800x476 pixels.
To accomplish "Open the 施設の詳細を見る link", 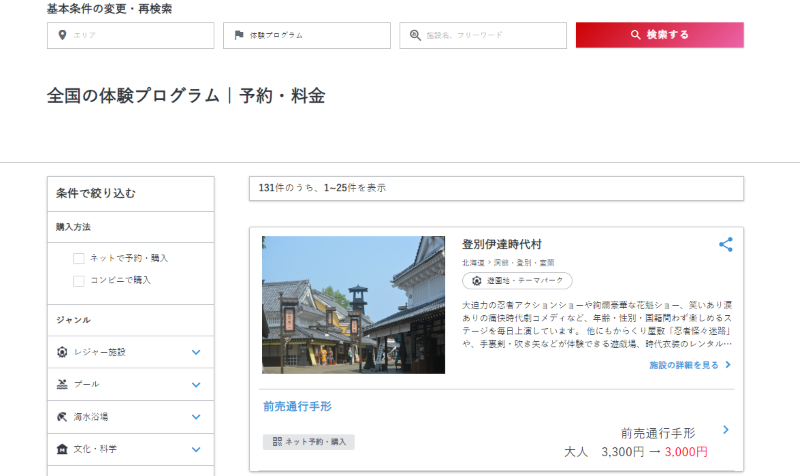I will [690, 365].
